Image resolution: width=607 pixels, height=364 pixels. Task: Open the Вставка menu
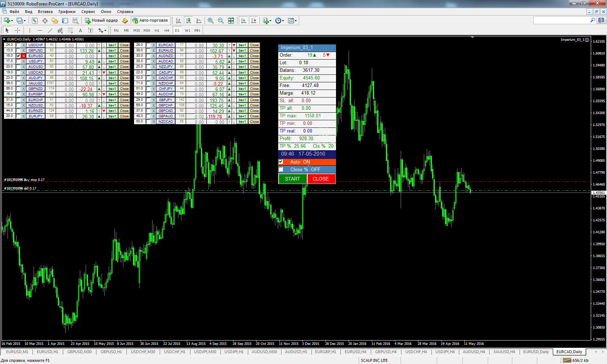[45, 12]
